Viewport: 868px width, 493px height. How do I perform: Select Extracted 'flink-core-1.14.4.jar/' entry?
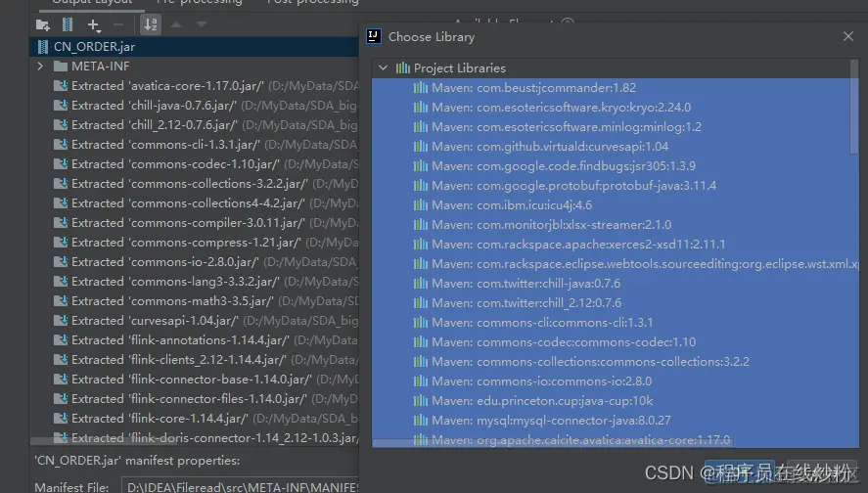click(206, 419)
